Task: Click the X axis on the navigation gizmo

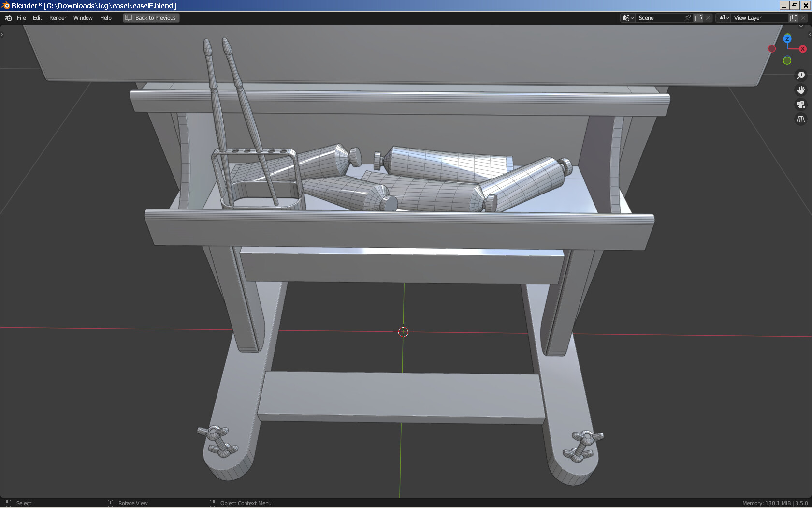Action: tap(802, 49)
